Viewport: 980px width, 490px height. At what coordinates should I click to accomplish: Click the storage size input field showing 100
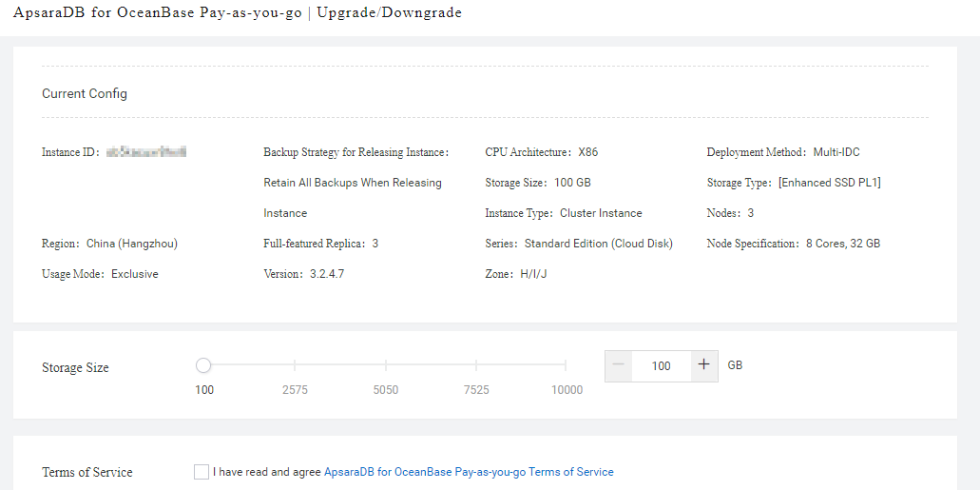tap(662, 366)
